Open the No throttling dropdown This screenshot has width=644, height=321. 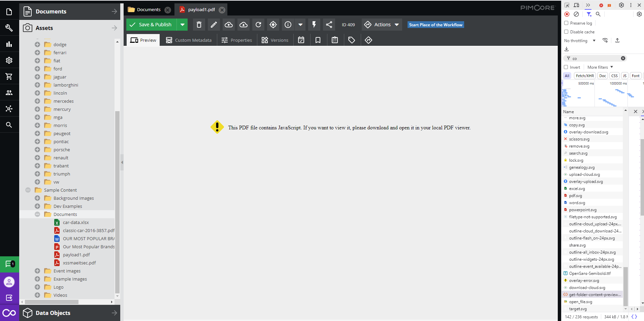click(580, 41)
